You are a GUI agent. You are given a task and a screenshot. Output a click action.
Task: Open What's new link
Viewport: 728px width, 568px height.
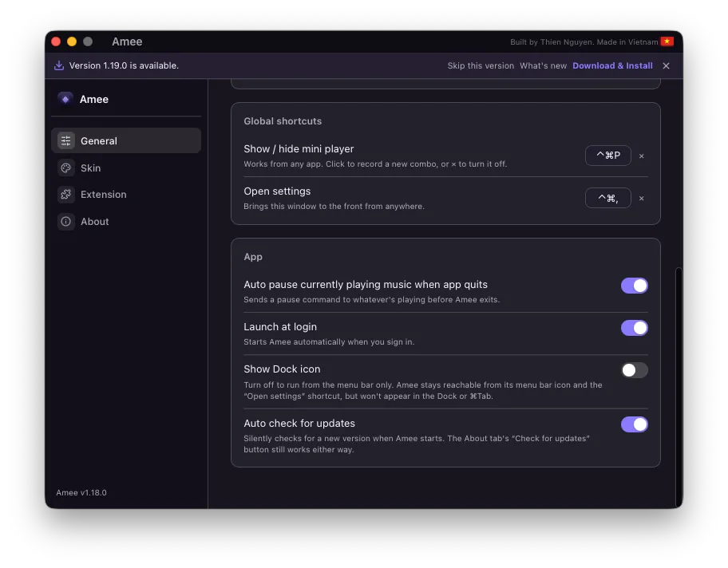(543, 65)
